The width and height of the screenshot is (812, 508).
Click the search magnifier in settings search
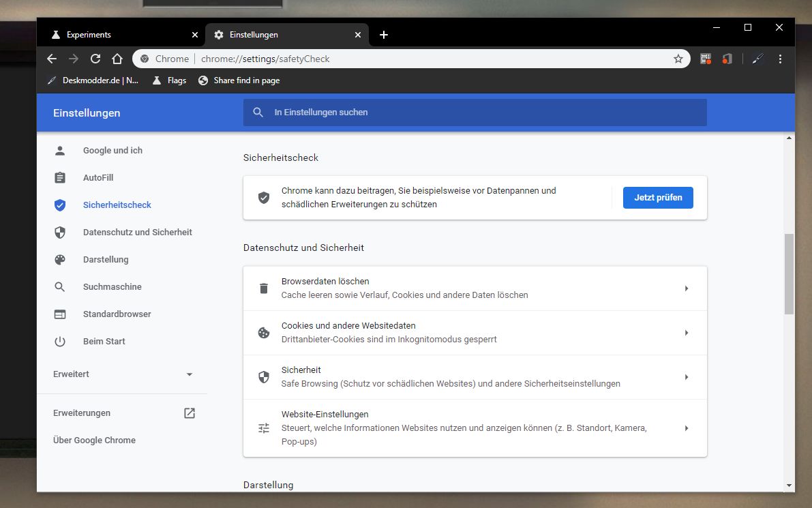258,113
